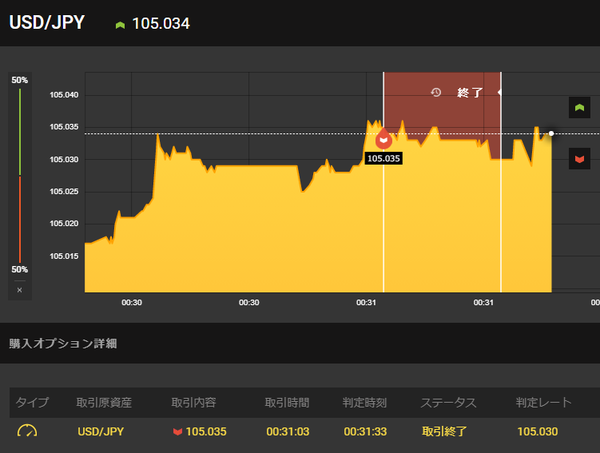Click the current rate 105.034

point(161,24)
